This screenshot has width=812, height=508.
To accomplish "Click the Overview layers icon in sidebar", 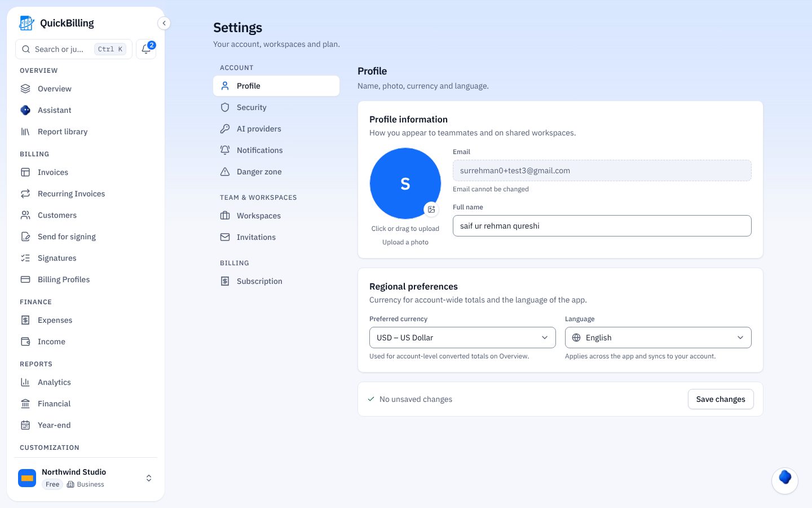I will click(25, 89).
